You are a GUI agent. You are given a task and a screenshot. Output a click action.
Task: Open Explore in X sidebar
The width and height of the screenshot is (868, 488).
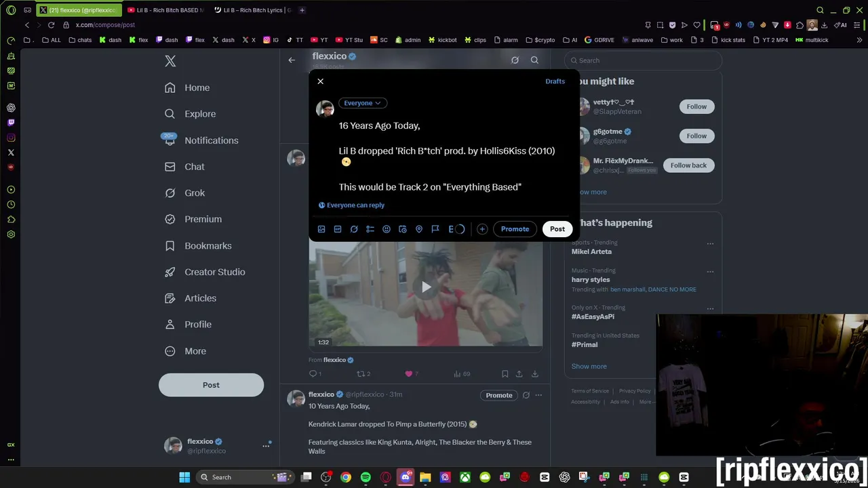[x=191, y=114]
